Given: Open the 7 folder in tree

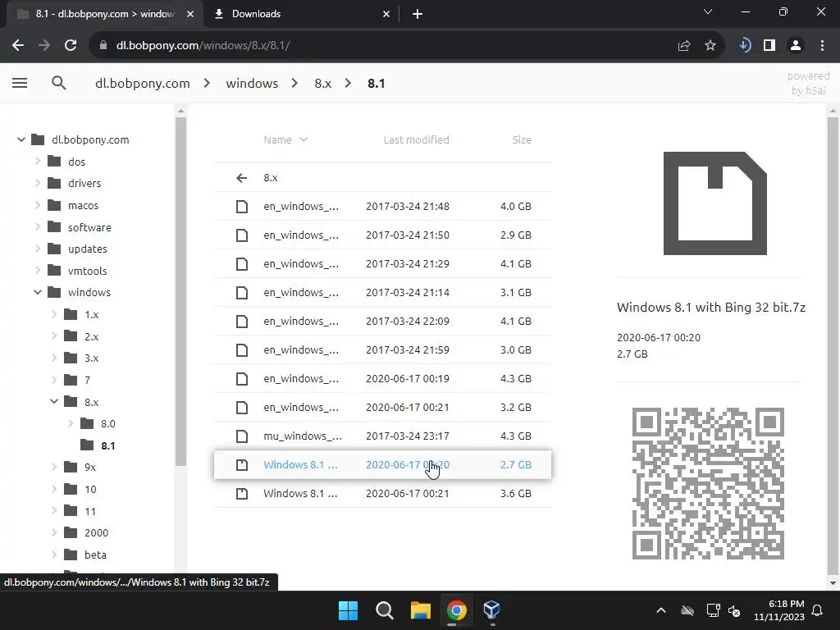Looking at the screenshot, I should click(x=87, y=380).
